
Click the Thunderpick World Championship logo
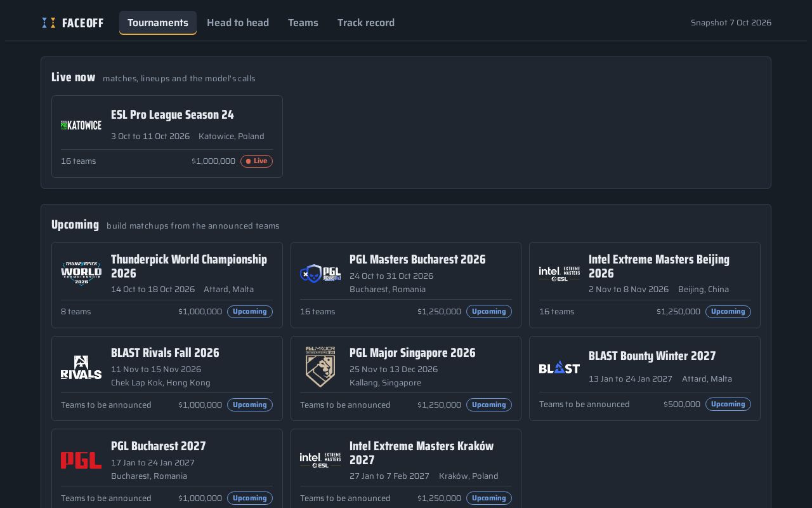(x=81, y=273)
